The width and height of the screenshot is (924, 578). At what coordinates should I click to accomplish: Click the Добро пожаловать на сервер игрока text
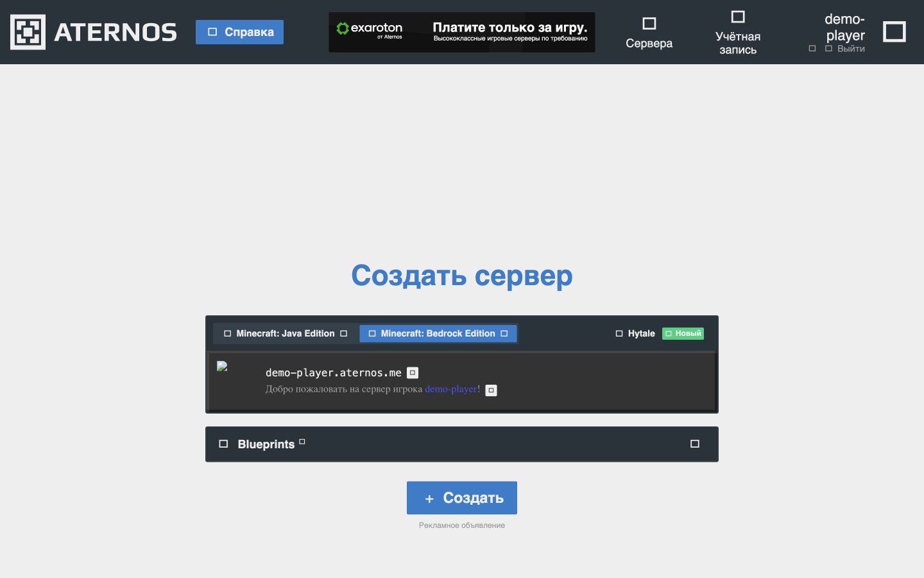[344, 389]
